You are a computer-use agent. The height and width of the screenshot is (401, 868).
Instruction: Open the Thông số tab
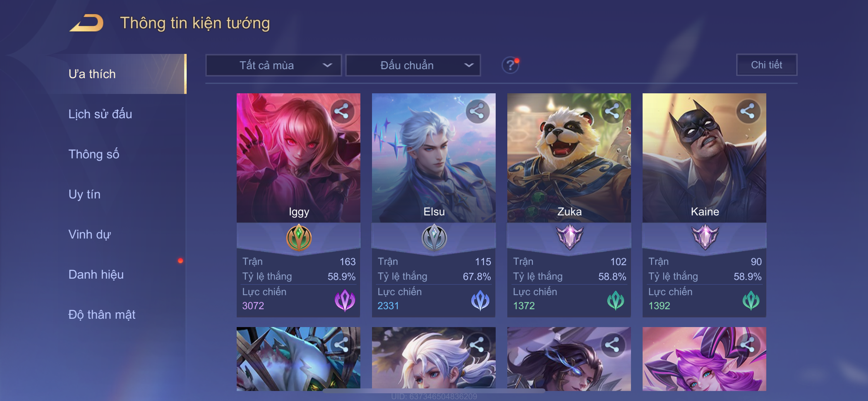(x=94, y=154)
